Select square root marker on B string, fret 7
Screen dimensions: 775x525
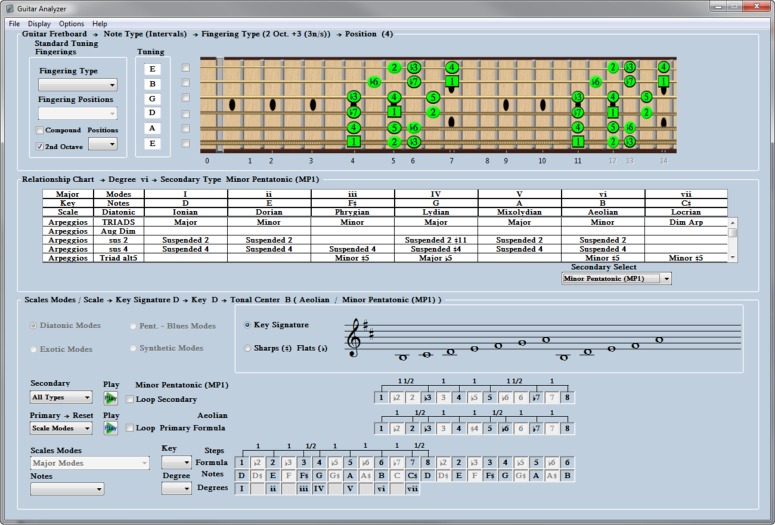click(452, 82)
